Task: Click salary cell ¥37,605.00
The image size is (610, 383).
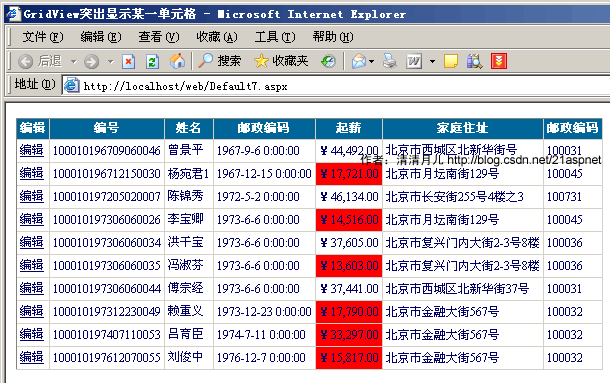Action: coord(349,242)
